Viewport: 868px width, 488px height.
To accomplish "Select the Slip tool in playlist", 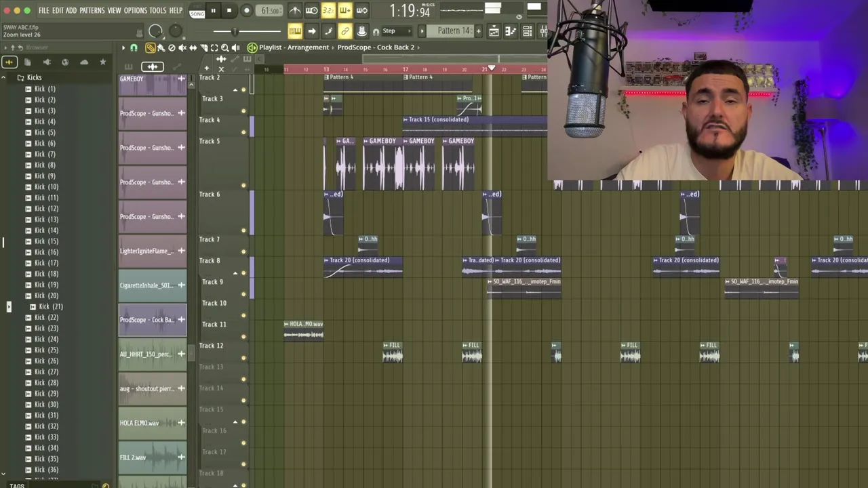I will 193,47.
